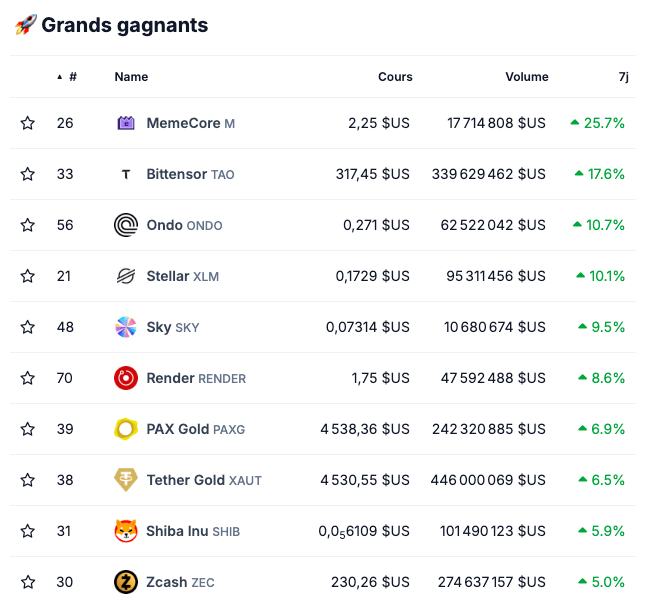This screenshot has height=603, width=653.
Task: Click the PAX Gold yellow logo icon
Action: [x=126, y=429]
